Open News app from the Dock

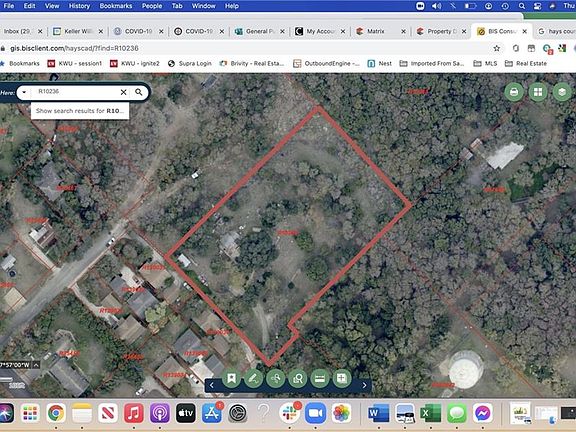108,413
